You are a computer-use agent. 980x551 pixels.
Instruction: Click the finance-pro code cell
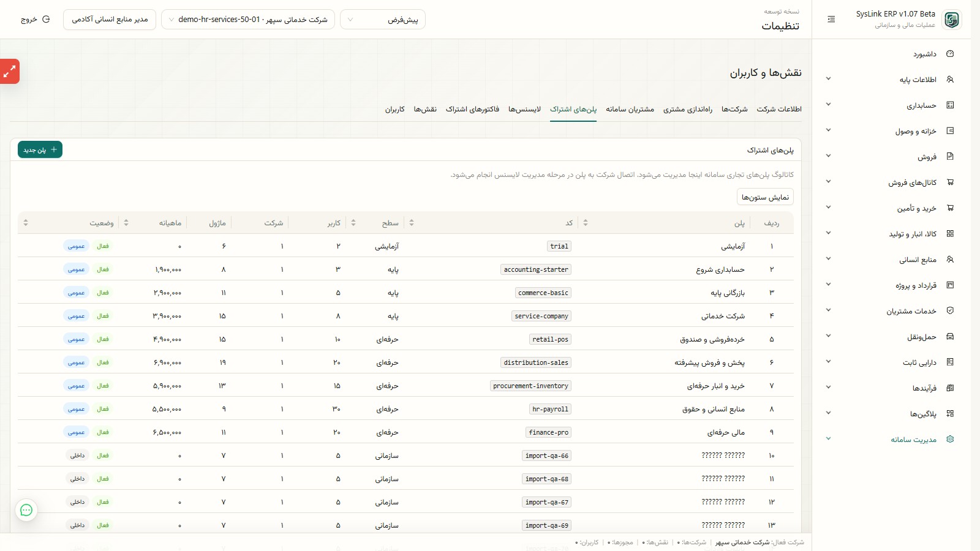click(548, 432)
